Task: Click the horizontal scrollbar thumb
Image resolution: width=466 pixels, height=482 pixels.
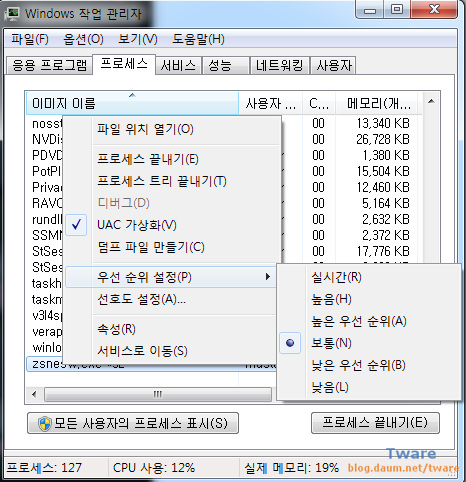Action: pyautogui.click(x=158, y=395)
